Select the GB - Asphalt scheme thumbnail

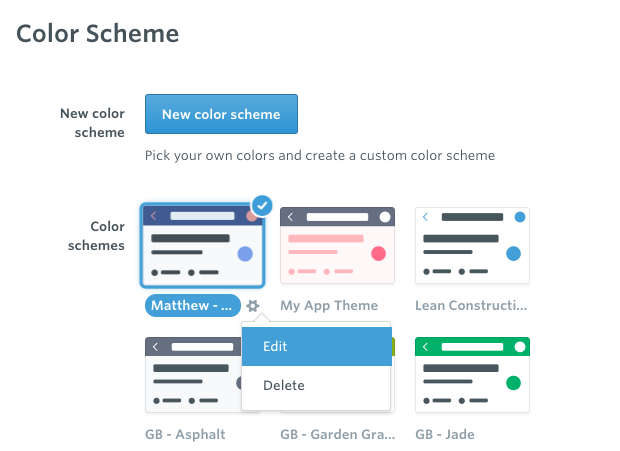tap(193, 375)
